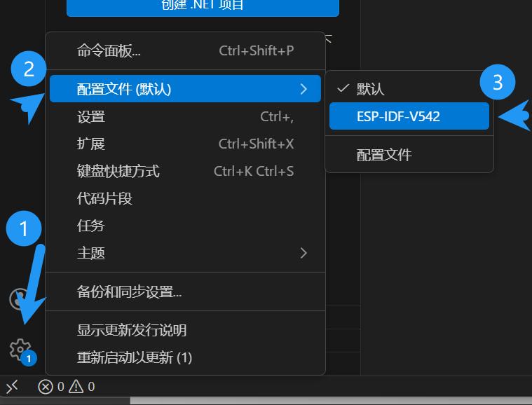Expand the 主题 submenu chevron
The image size is (532, 405).
[x=303, y=253]
